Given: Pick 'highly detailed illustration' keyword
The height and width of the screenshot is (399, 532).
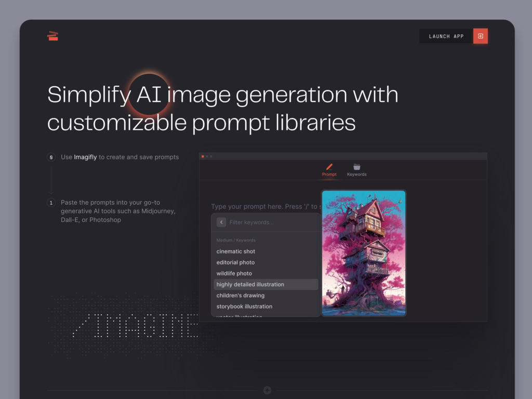Looking at the screenshot, I should pyautogui.click(x=265, y=284).
